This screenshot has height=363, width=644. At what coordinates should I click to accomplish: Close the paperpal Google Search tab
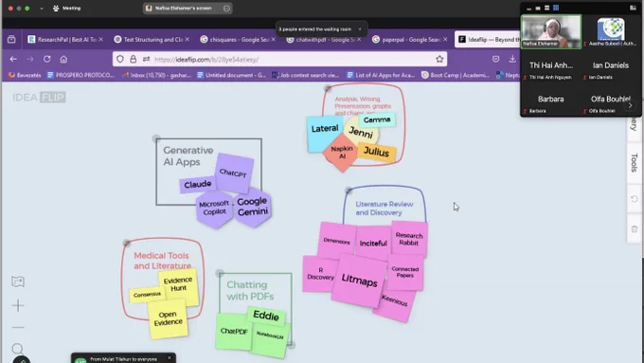pyautogui.click(x=445, y=39)
